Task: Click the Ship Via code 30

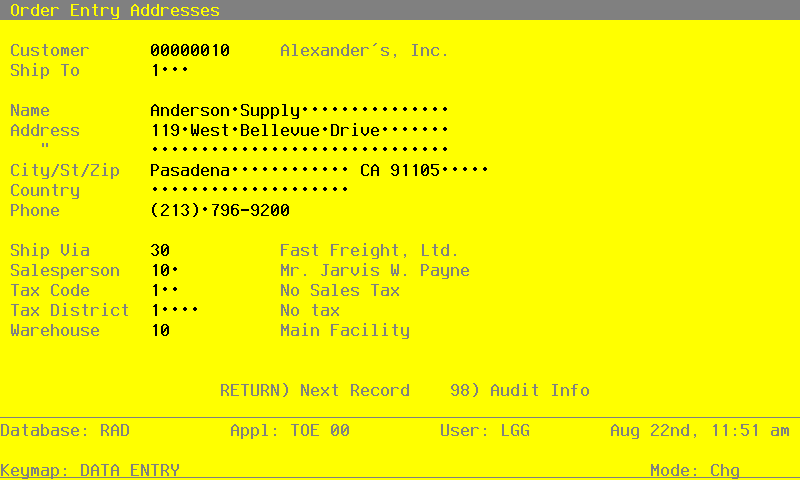Action: tap(160, 250)
